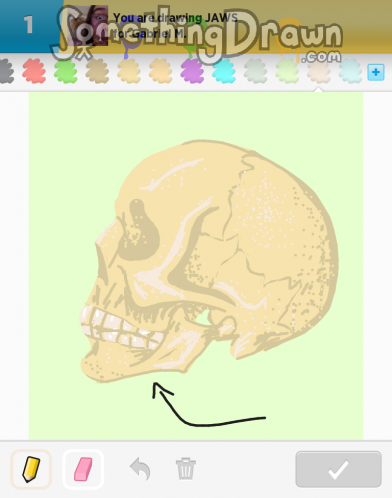Pick the green color swatch
Image resolution: width=392 pixels, height=498 pixels.
tap(66, 71)
